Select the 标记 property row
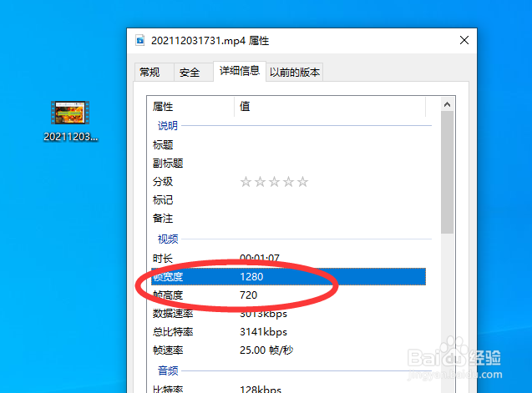This screenshot has height=393, width=532. click(x=288, y=200)
